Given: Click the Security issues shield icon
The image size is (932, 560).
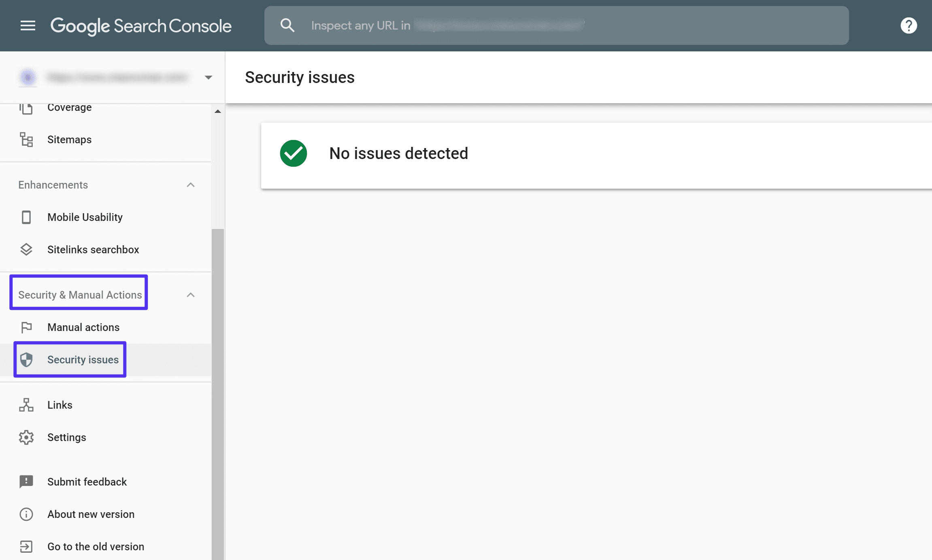Looking at the screenshot, I should coord(27,359).
